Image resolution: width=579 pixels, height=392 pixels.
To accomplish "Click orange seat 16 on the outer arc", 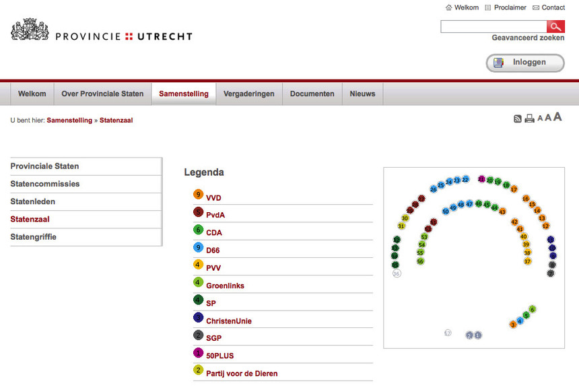I will pyautogui.click(x=526, y=199).
